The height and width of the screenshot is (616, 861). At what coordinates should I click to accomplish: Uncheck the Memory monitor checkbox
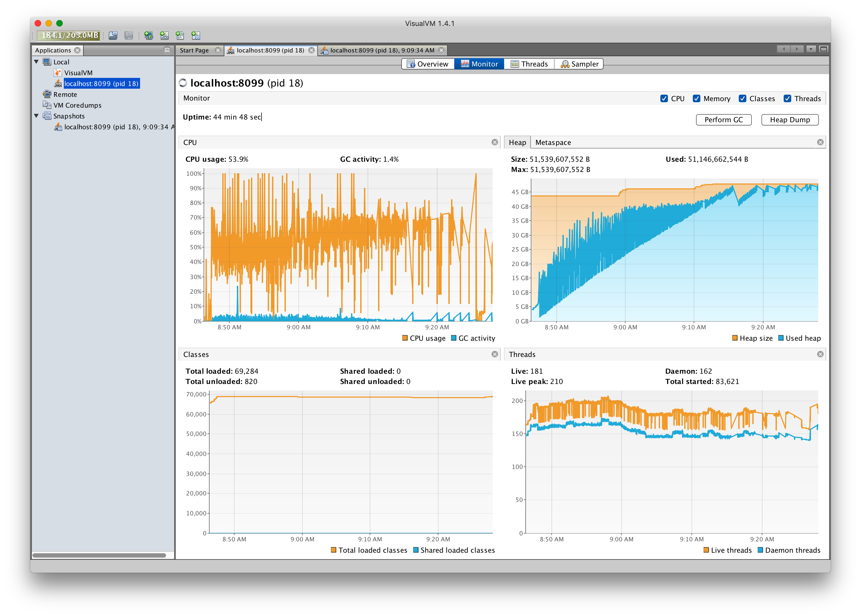tap(697, 98)
